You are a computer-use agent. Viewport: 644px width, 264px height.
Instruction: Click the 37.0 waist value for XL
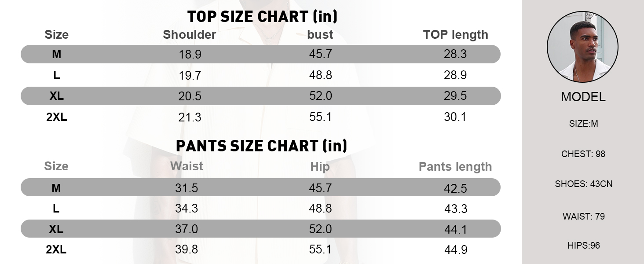187,229
